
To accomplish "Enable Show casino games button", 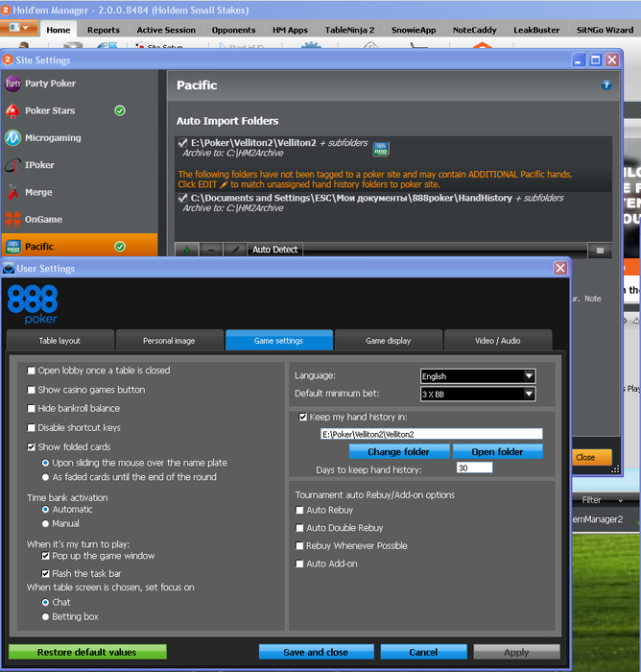I will (31, 390).
